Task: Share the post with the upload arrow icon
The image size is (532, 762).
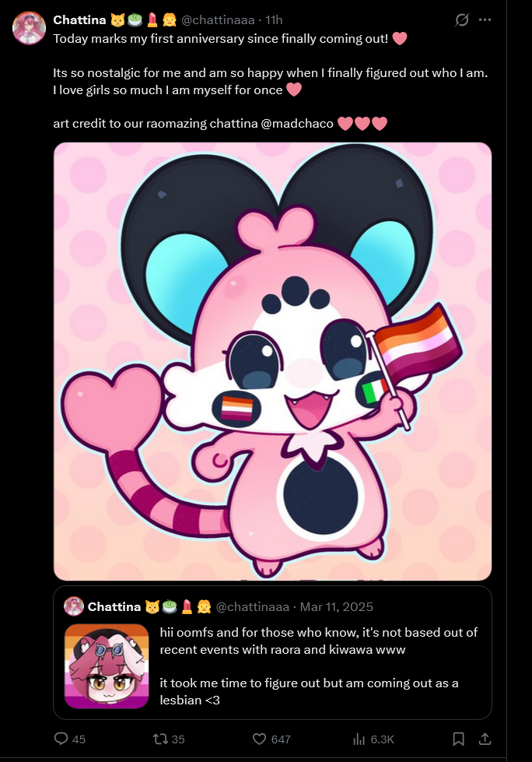Action: click(485, 739)
